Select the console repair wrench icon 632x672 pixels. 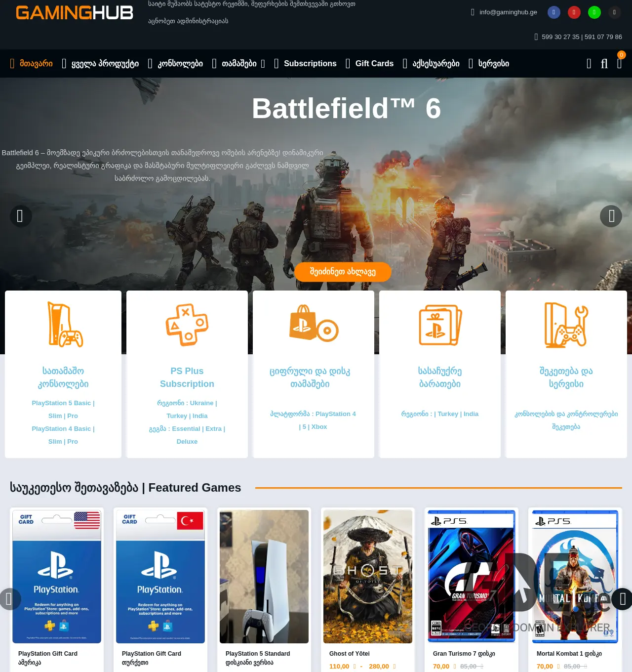tap(566, 325)
